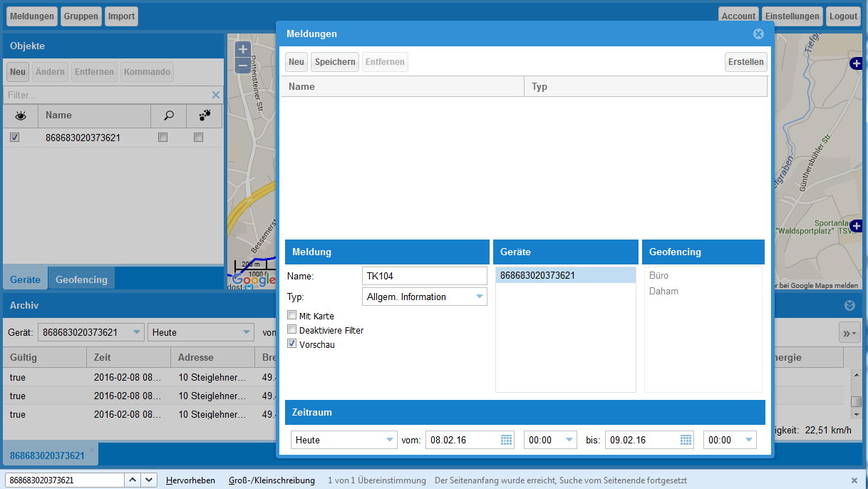
Task: Open the calendar picker for the vom date
Action: 505,440
